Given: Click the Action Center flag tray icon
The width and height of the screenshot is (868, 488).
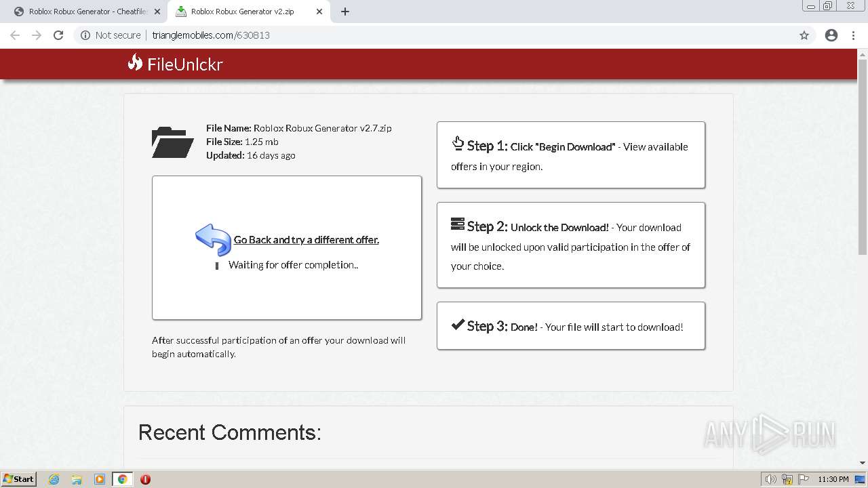Looking at the screenshot, I should (804, 479).
